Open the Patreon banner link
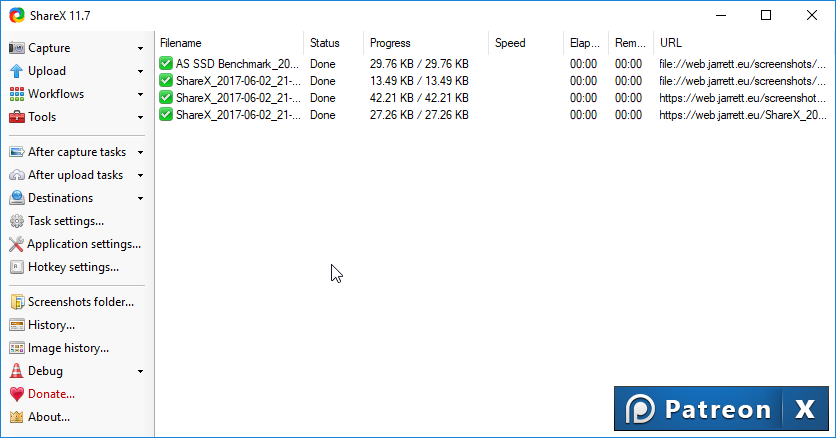Viewport: 836px width, 438px height. tap(698, 409)
